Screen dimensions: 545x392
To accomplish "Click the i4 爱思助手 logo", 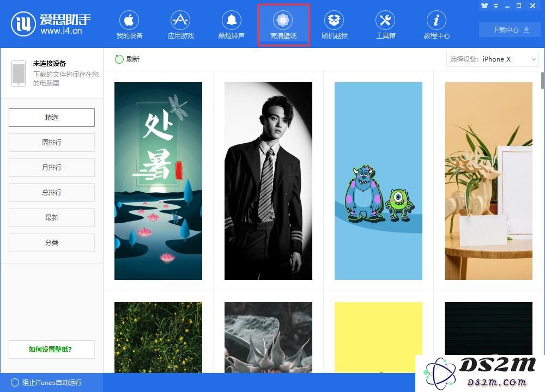I will click(51, 23).
